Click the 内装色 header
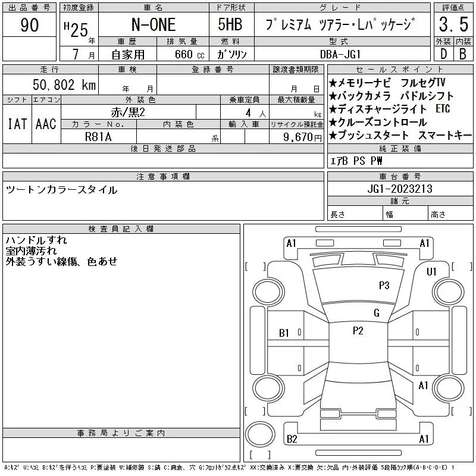Image resolution: width=476 pixels, height=476 pixels. click(178, 124)
